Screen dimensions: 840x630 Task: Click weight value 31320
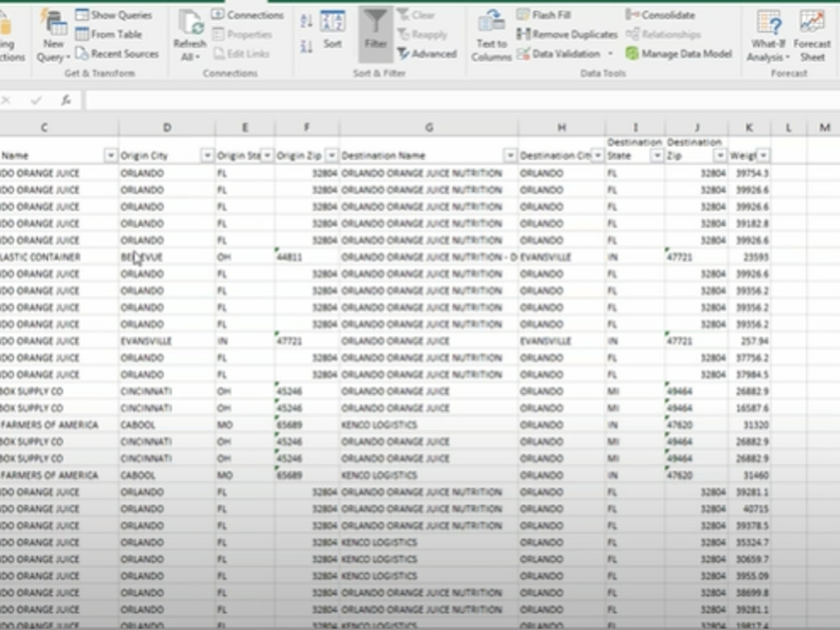tap(749, 425)
